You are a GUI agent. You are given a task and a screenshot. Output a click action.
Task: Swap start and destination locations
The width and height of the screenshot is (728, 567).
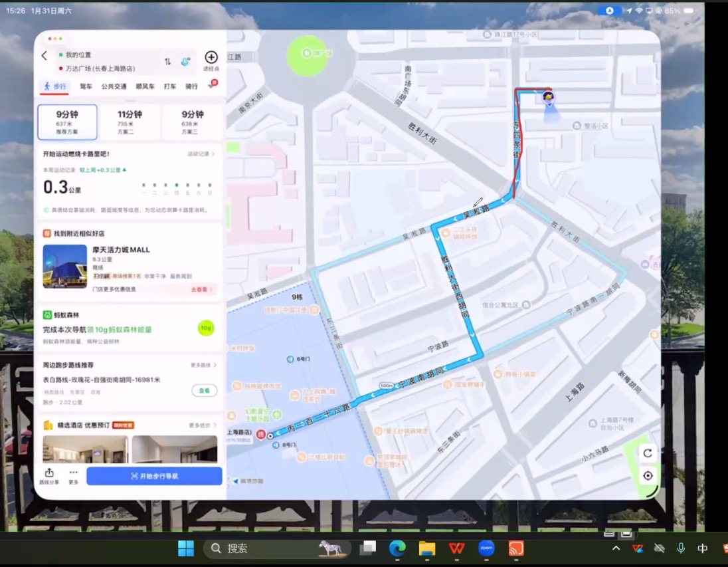167,62
